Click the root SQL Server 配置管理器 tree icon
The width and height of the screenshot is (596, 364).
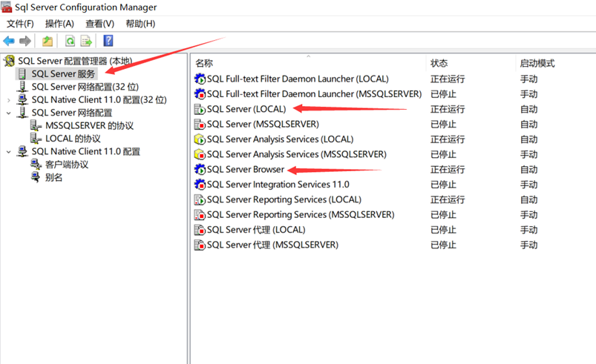(x=9, y=61)
